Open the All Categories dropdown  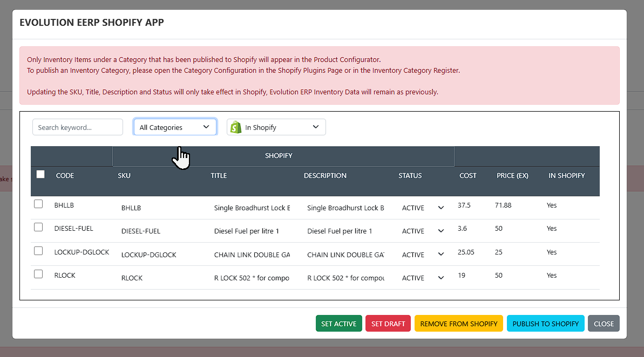point(175,127)
